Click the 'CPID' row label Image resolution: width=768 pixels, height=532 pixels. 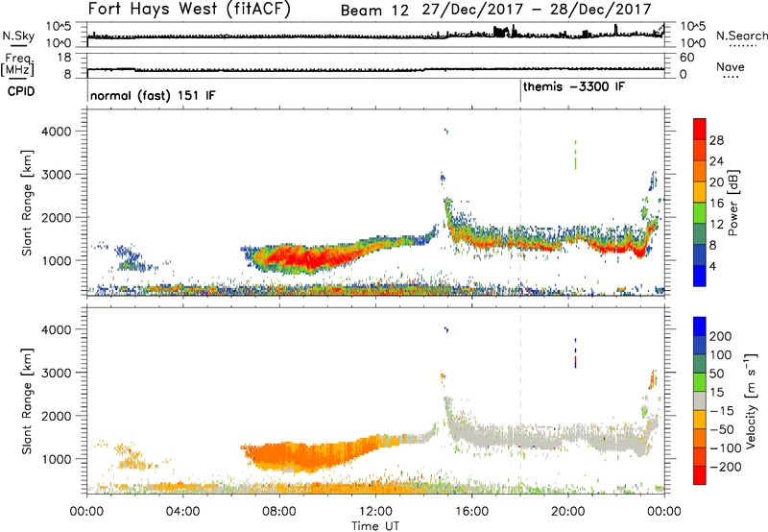[x=21, y=91]
